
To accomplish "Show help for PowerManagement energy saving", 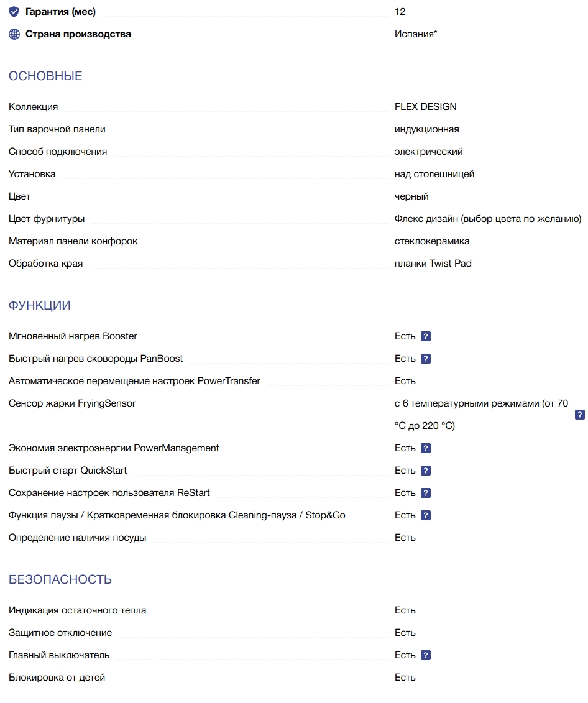I will pyautogui.click(x=426, y=448).
